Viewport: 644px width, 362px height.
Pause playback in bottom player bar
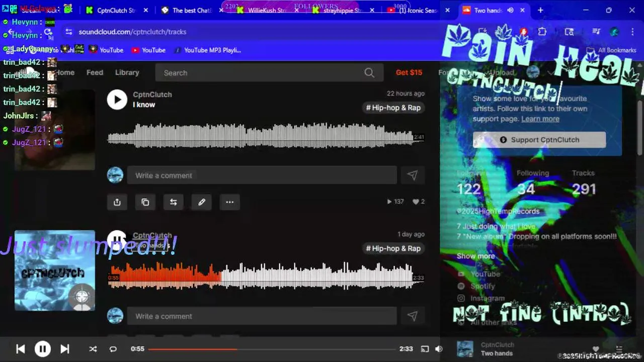point(43,349)
